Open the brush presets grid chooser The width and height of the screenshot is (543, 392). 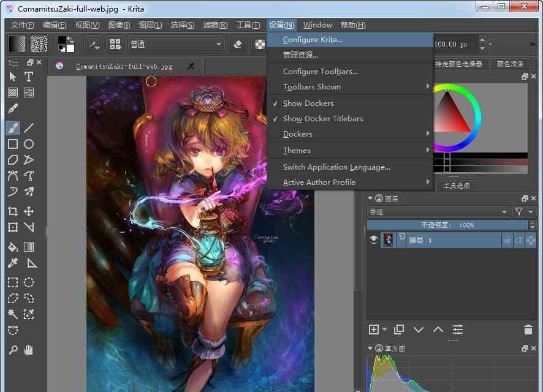(x=115, y=44)
